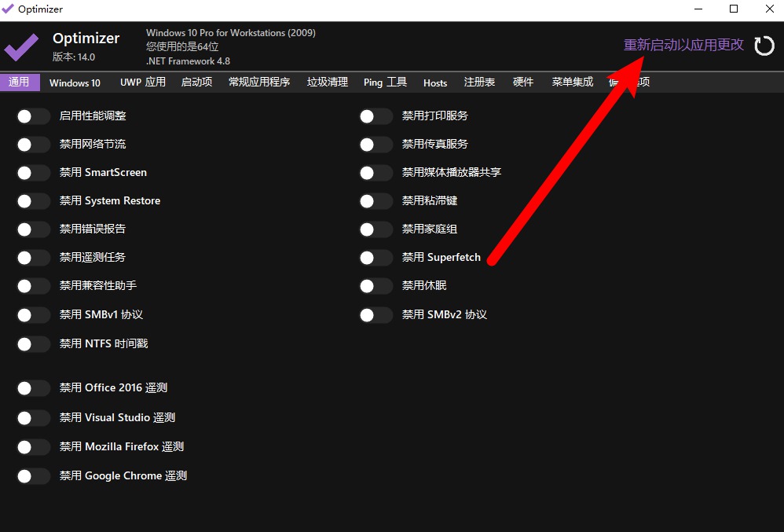Image resolution: width=784 pixels, height=532 pixels.
Task: Turn on 禁用 SMBv2 协议 switch
Action: [x=376, y=315]
